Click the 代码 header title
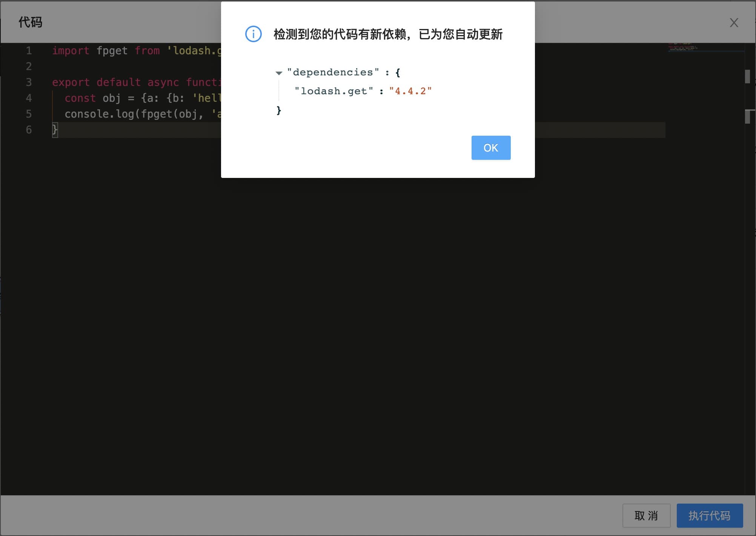 [x=31, y=22]
